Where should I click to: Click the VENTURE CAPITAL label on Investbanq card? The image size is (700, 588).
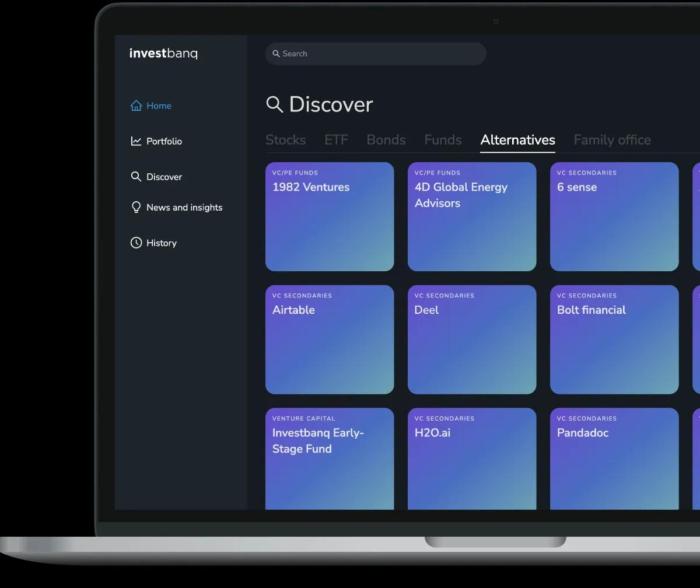point(303,418)
